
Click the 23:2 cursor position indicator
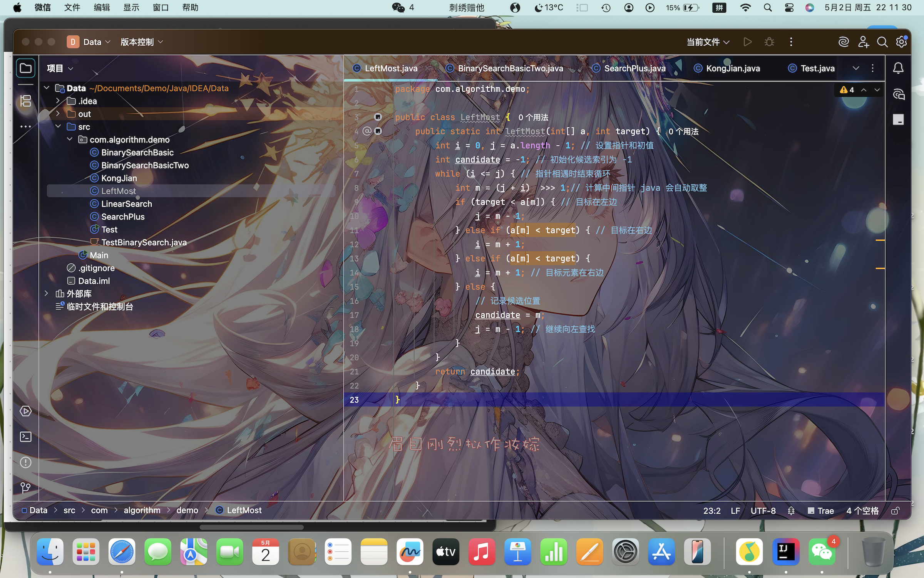(x=712, y=511)
